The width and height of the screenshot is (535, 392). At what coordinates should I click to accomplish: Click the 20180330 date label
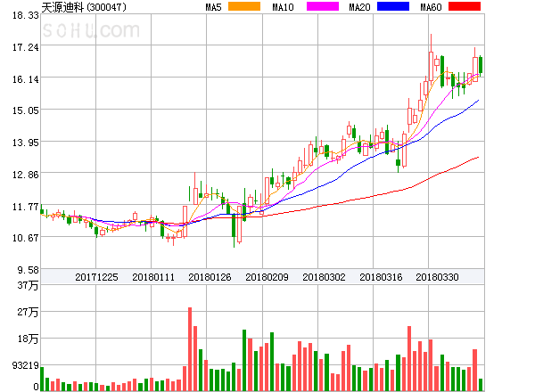coord(437,277)
